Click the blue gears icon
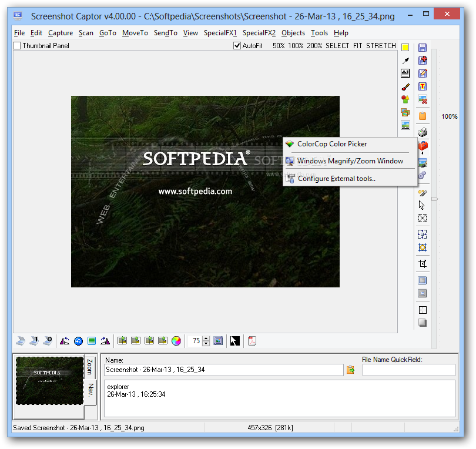 [422, 175]
